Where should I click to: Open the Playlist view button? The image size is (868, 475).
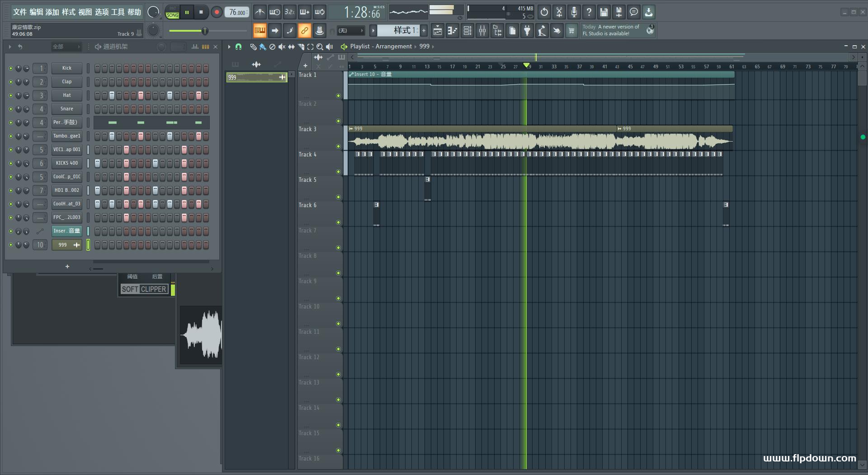click(x=438, y=31)
